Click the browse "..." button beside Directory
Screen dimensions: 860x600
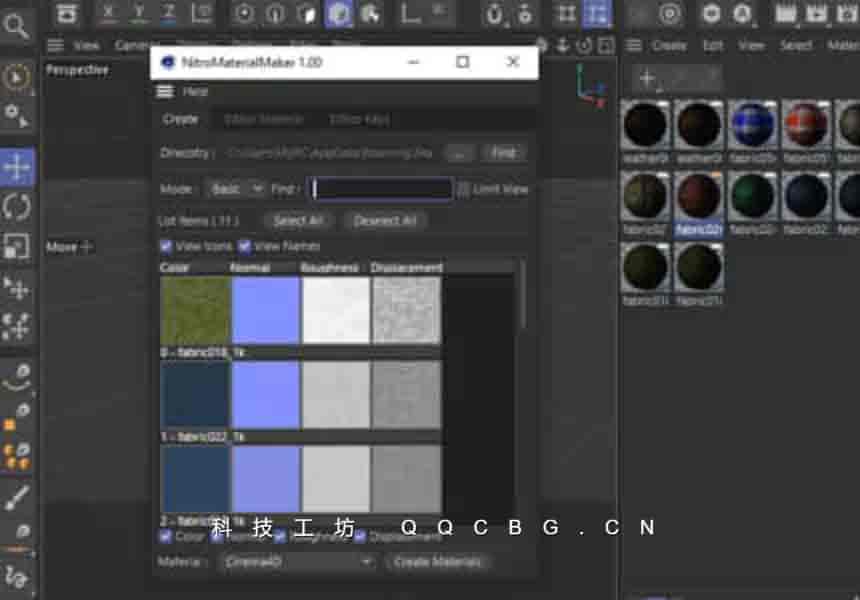(459, 153)
